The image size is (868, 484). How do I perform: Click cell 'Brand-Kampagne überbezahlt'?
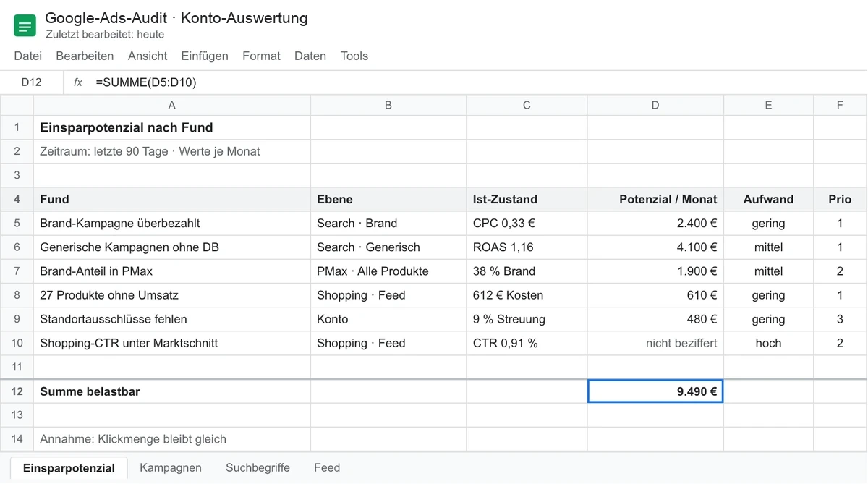click(172, 224)
